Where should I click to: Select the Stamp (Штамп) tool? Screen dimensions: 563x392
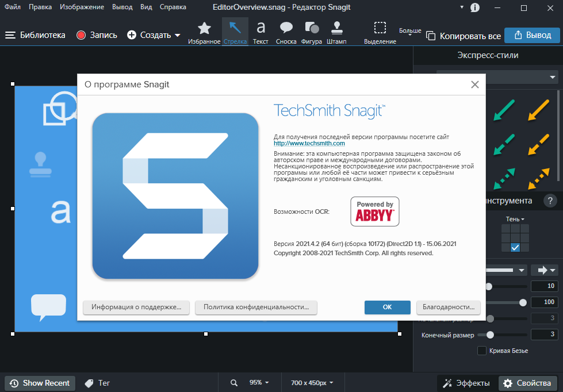click(336, 32)
